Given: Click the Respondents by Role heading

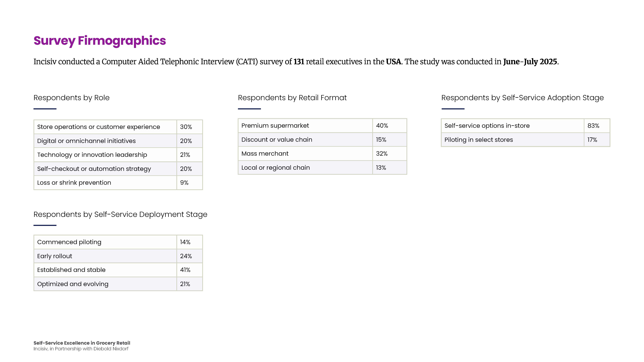Looking at the screenshot, I should [71, 98].
